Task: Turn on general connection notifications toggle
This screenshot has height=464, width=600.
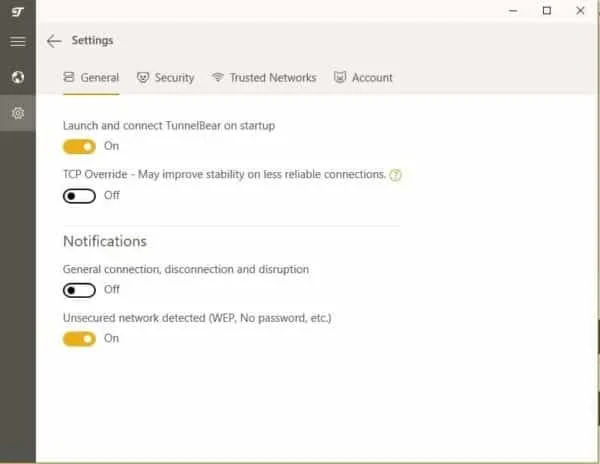Action: pos(79,290)
